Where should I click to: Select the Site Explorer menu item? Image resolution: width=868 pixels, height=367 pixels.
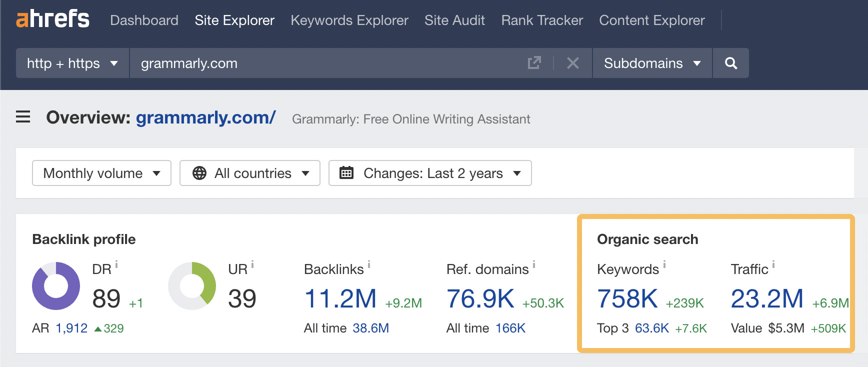tap(234, 20)
